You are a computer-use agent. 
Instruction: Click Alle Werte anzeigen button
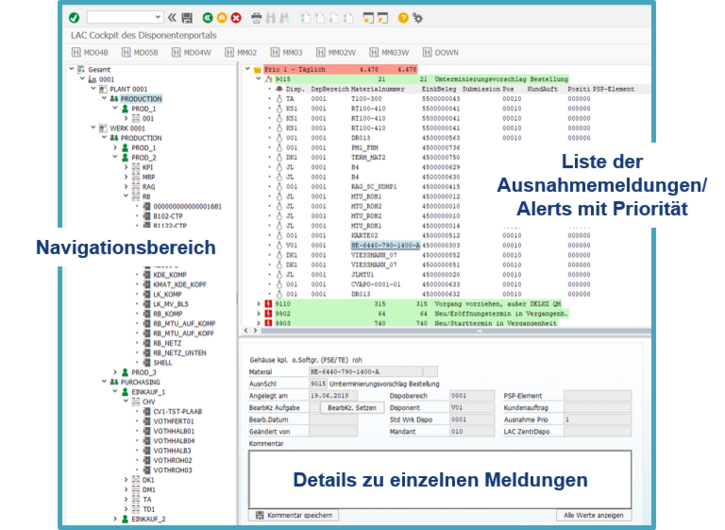pos(595,514)
